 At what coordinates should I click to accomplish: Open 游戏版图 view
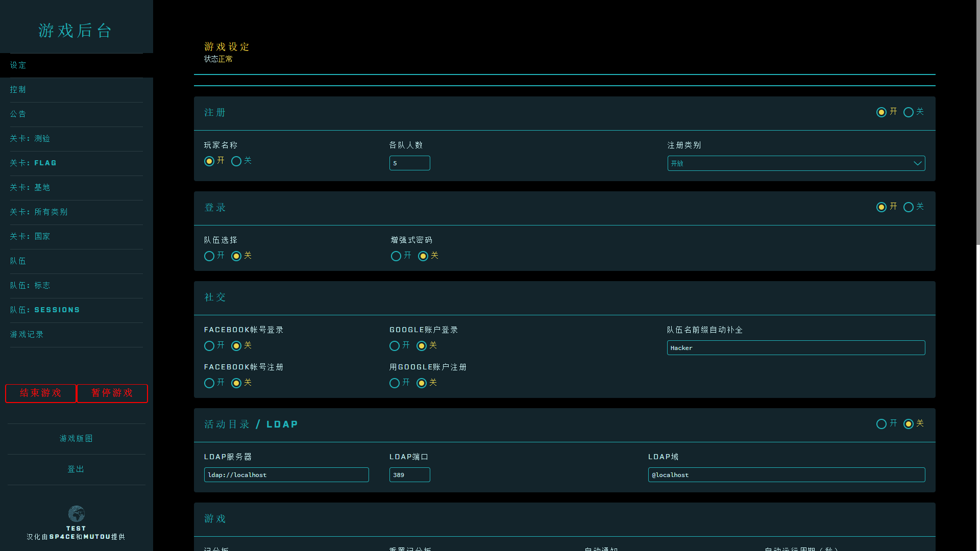coord(76,438)
